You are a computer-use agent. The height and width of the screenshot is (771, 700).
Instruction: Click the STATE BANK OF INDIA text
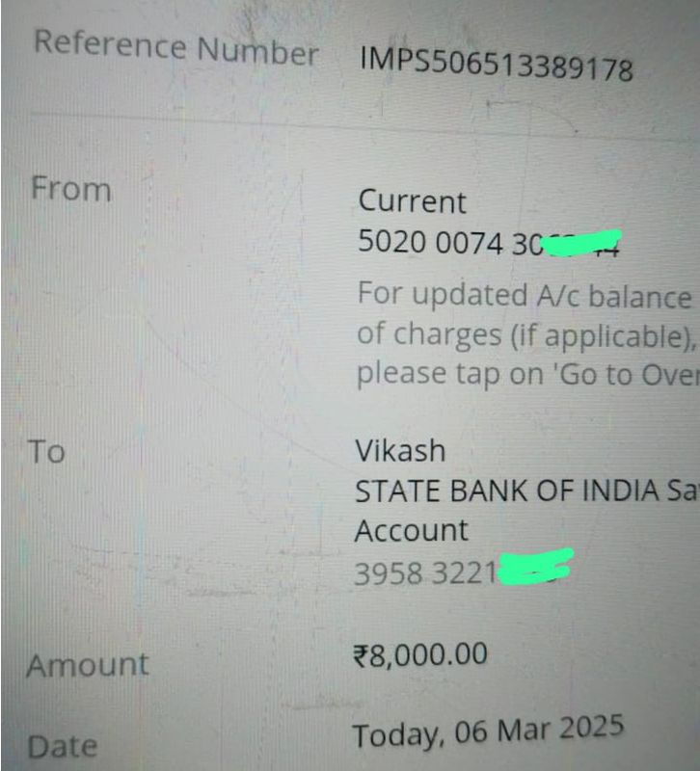coord(506,491)
